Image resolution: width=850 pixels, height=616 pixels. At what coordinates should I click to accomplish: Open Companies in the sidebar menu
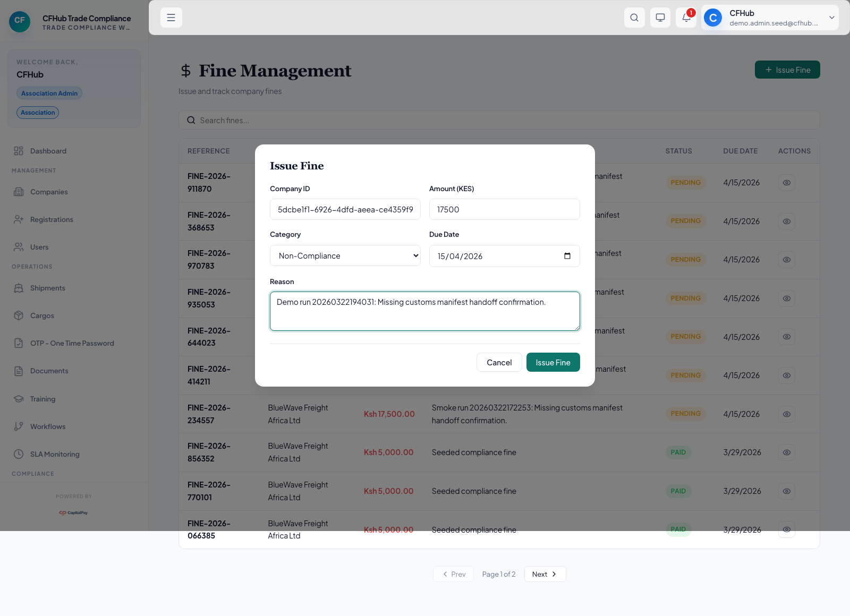tap(49, 192)
